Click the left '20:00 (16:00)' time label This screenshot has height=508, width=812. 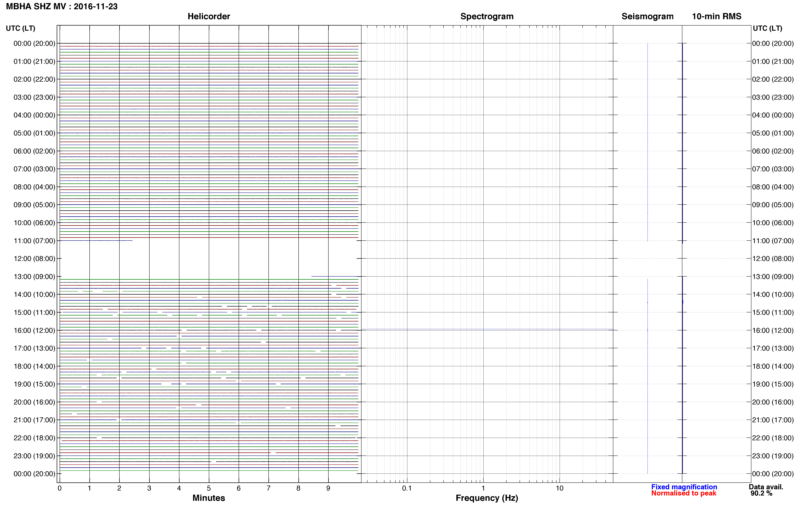point(34,402)
